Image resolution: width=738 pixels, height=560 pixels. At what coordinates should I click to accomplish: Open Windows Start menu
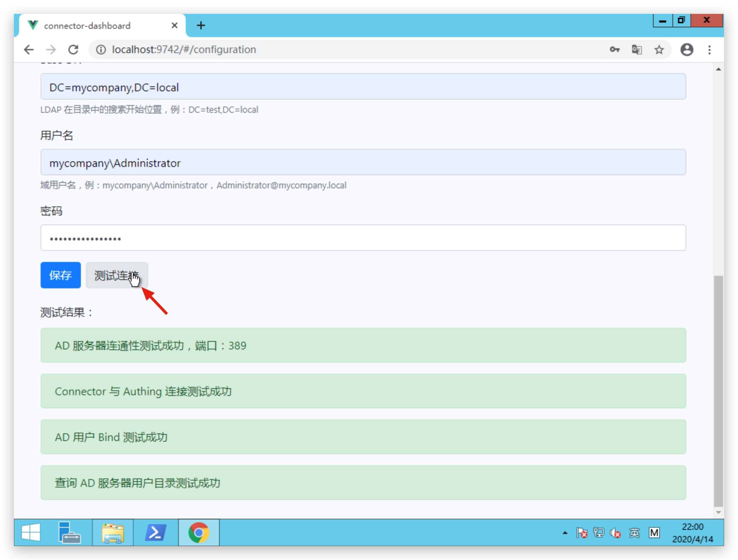pos(31,533)
